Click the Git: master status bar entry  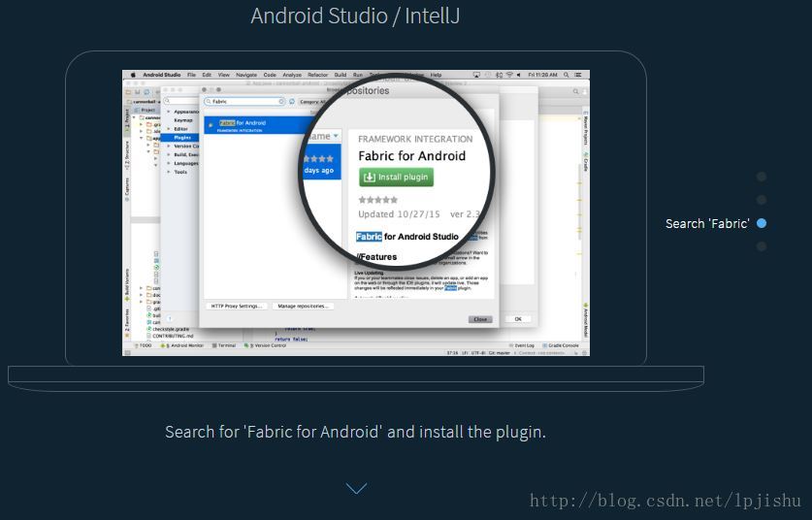pyautogui.click(x=500, y=353)
